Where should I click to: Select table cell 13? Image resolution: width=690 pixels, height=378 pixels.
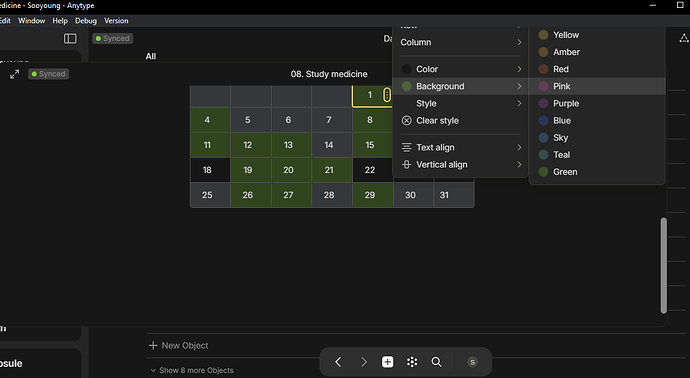tap(291, 145)
